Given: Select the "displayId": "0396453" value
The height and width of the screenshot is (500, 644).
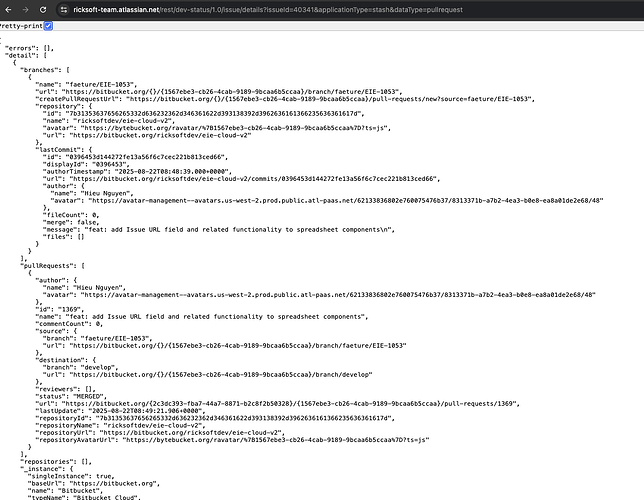Looking at the screenshot, I should 110,164.
